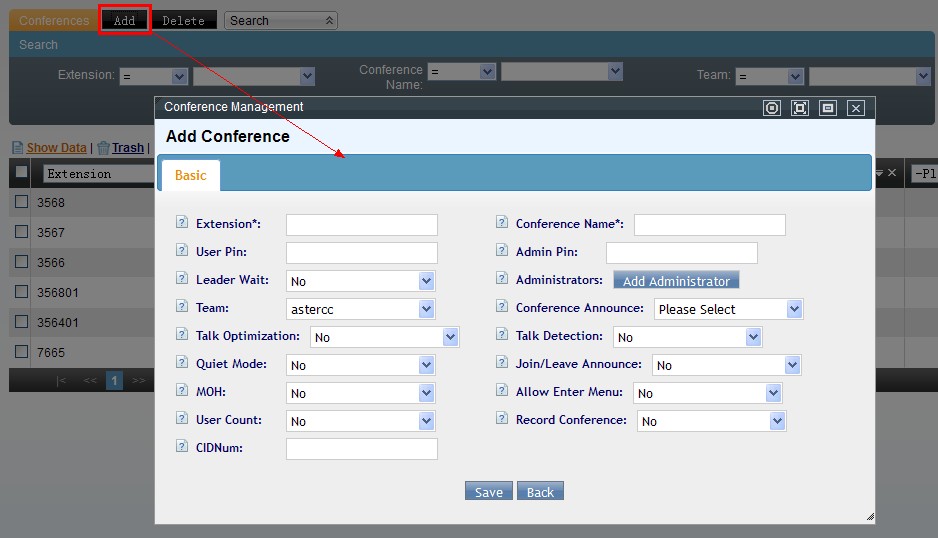Click the help icon beside Extension field
The image size is (938, 538).
pyautogui.click(x=182, y=223)
